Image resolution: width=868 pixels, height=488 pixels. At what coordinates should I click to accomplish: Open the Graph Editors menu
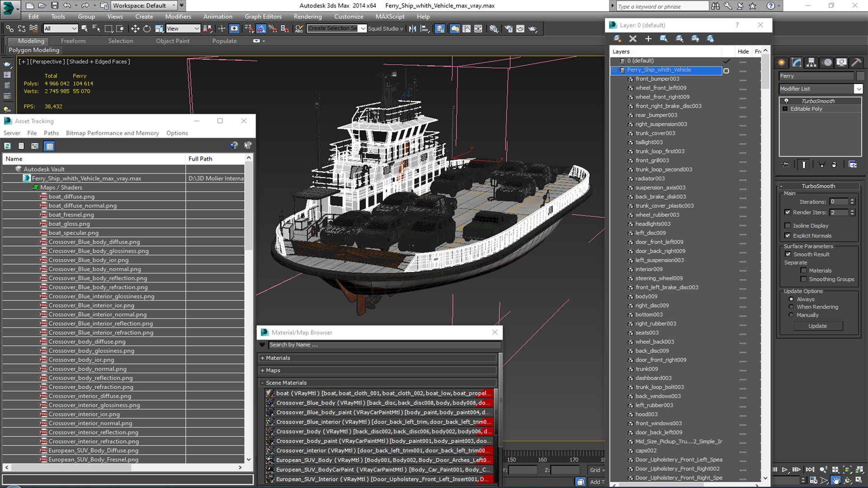(263, 17)
